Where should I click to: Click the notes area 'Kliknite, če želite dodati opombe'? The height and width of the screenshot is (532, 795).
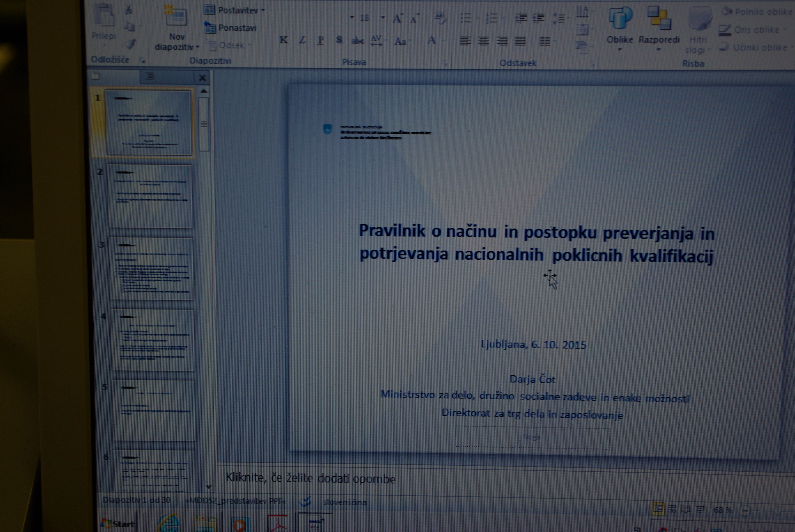tap(310, 478)
